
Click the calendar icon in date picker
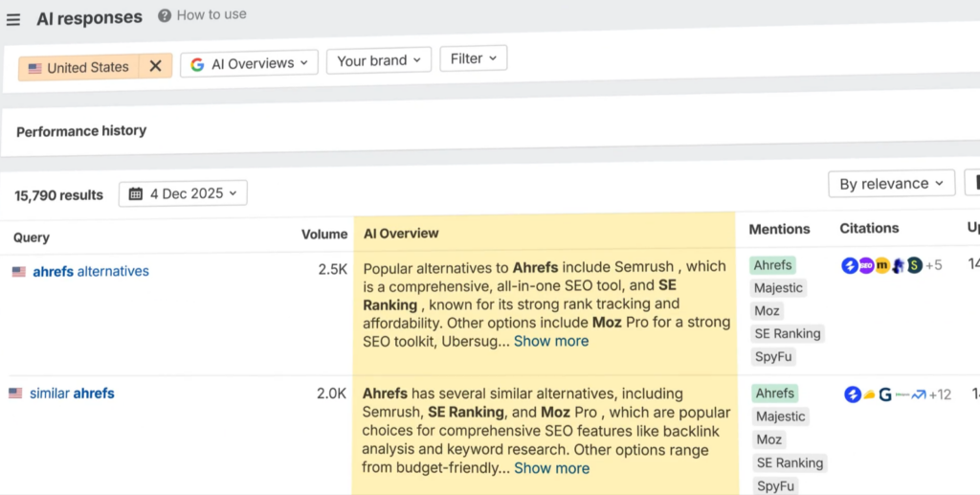point(136,193)
